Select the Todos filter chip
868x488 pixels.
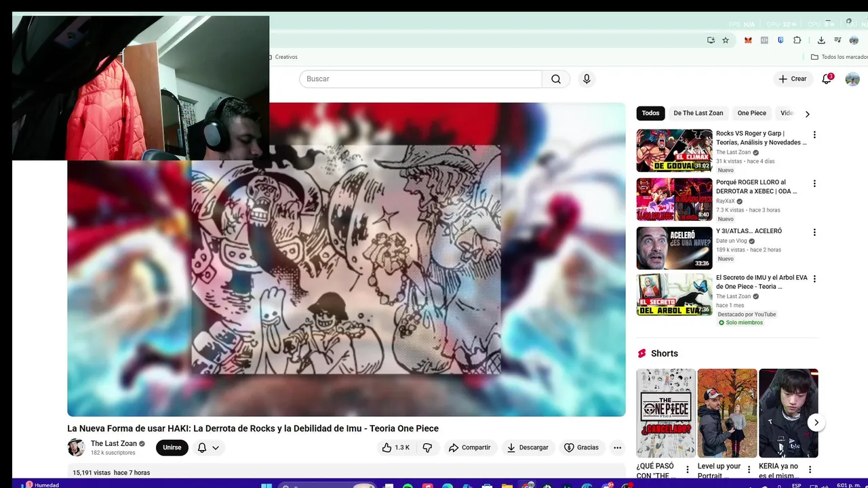point(650,113)
